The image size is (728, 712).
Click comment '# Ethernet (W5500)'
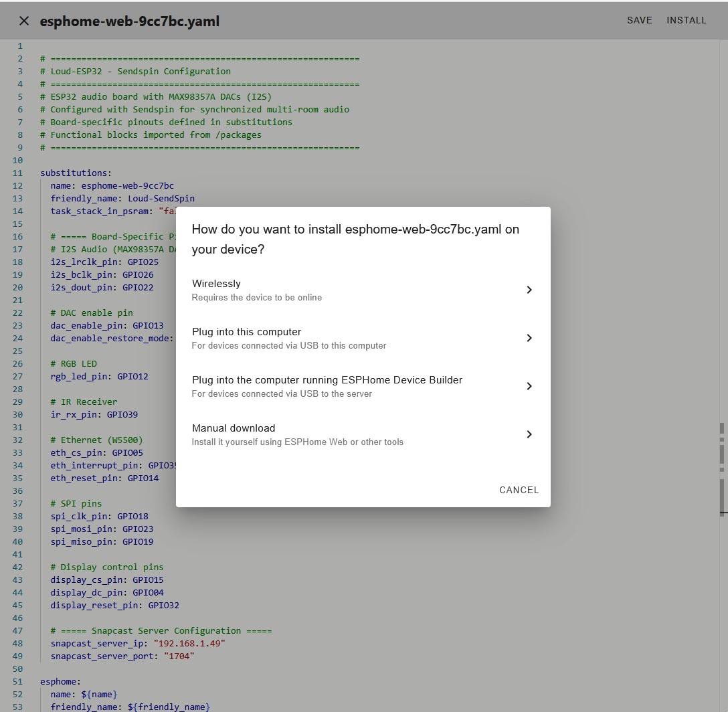[x=96, y=440]
